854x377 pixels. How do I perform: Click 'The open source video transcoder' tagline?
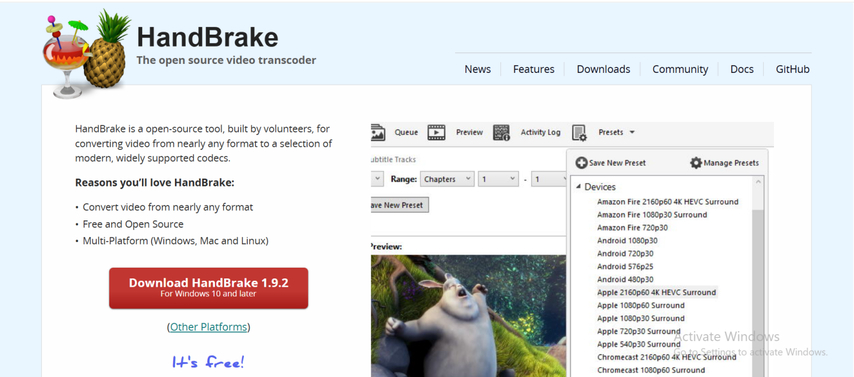point(226,60)
